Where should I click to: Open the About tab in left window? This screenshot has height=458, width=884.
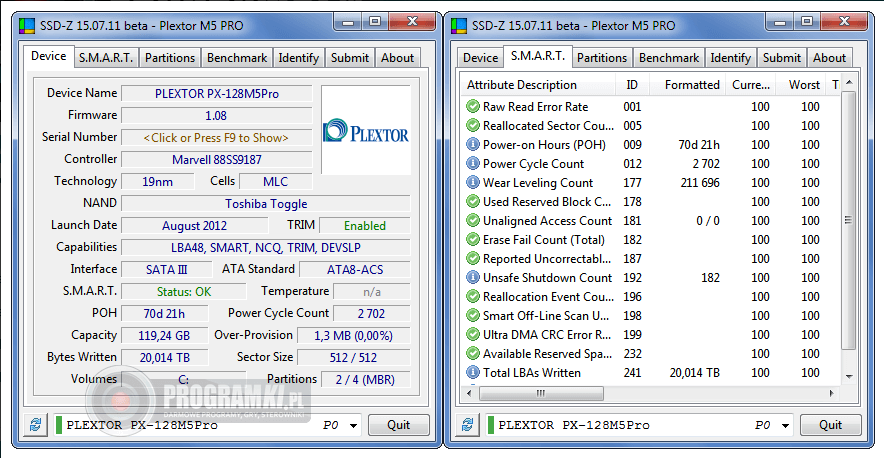[x=397, y=58]
